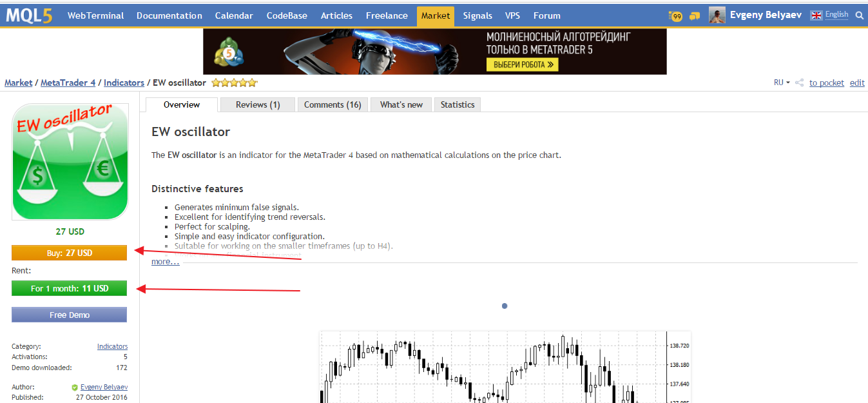
Task: Expand description via 'more...' link
Action: click(x=166, y=262)
